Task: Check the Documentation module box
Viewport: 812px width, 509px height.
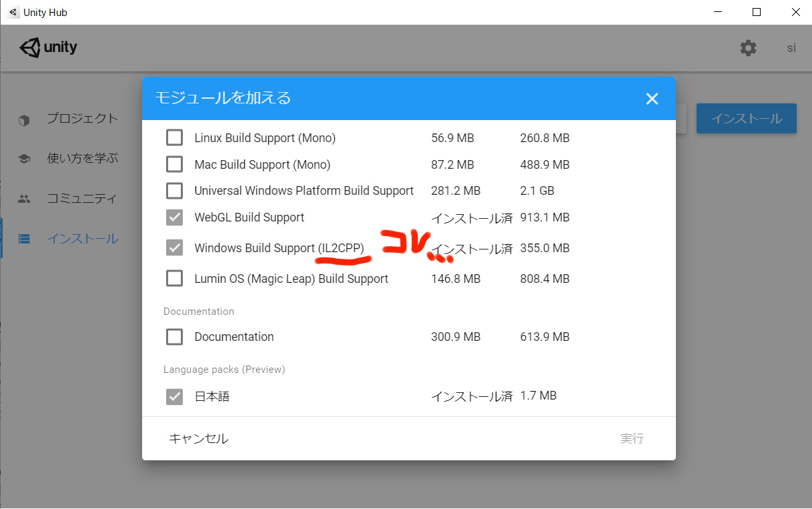Action: (174, 336)
